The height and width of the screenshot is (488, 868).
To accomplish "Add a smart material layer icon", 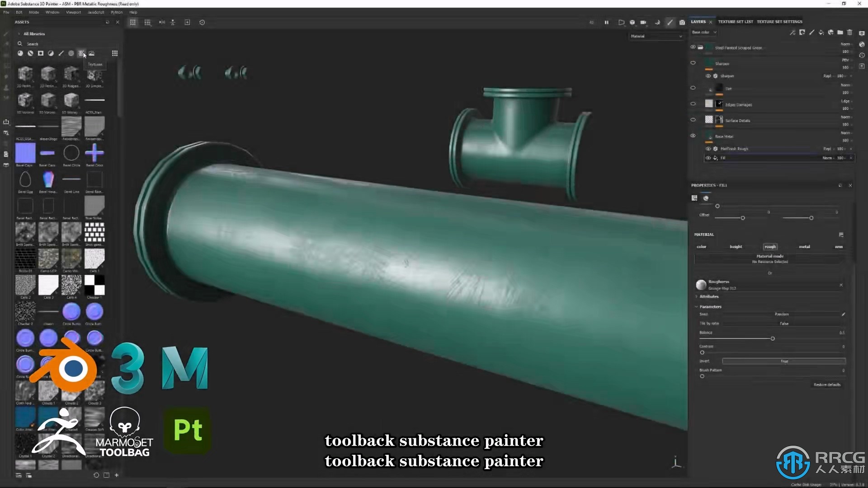I will tap(830, 33).
